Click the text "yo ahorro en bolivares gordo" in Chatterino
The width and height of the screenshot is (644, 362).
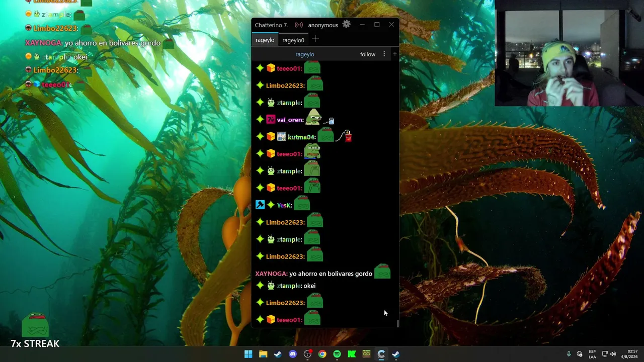pos(331,274)
